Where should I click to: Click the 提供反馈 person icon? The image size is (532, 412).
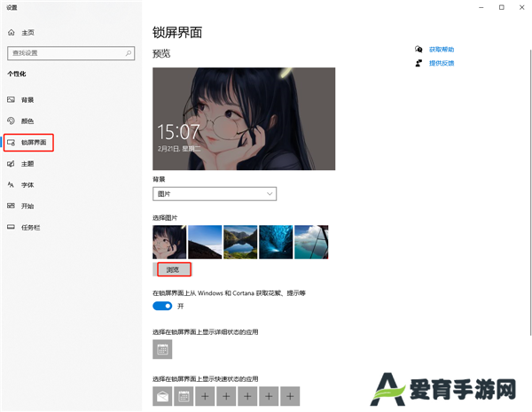pos(419,63)
